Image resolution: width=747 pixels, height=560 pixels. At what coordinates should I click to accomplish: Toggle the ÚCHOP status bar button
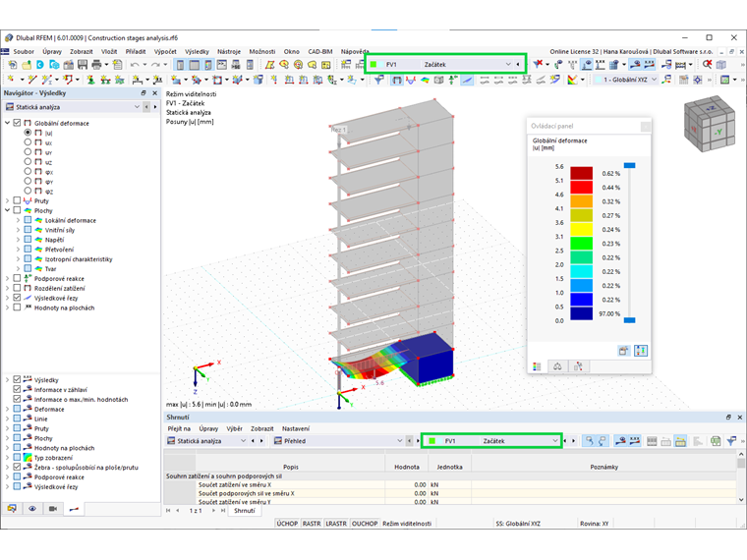(287, 524)
